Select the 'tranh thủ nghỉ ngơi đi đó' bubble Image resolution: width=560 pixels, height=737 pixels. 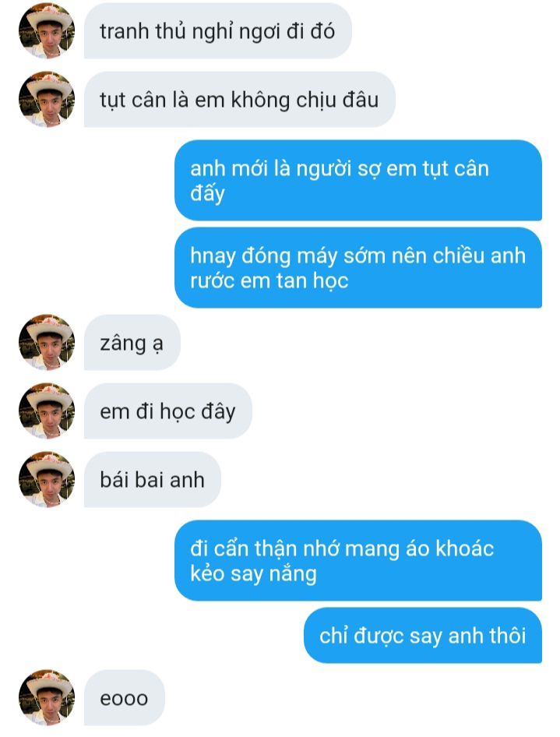218,31
